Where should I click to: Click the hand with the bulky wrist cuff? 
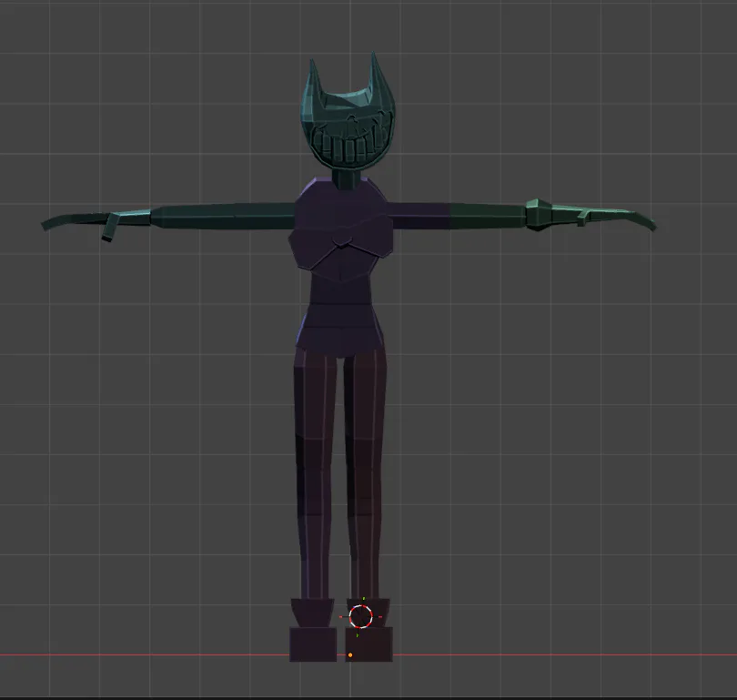[x=591, y=216]
